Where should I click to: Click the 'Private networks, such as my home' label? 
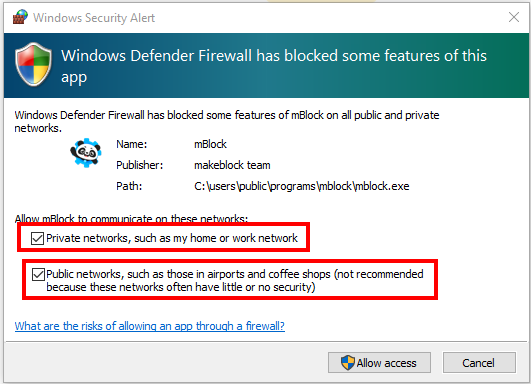[172, 238]
